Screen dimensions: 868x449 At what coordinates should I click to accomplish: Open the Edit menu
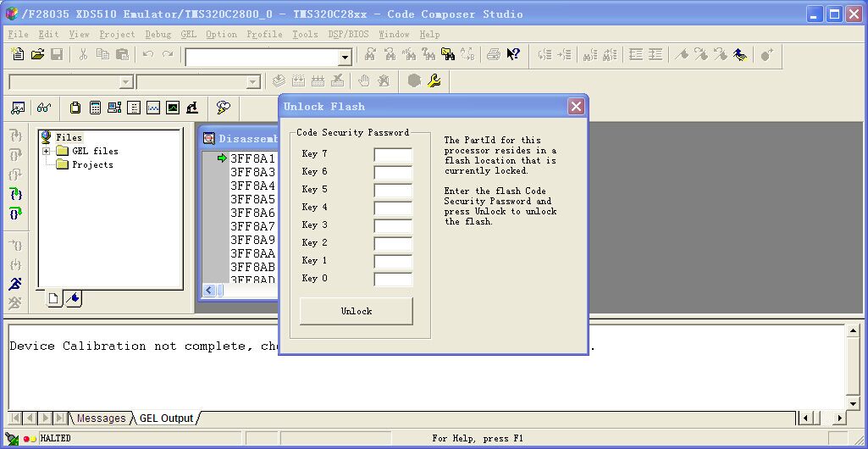click(48, 35)
